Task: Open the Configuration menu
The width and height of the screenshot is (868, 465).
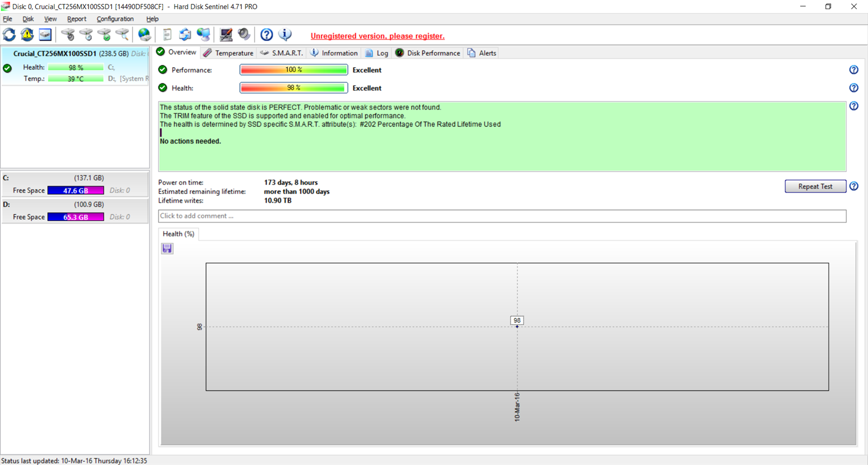Action: (115, 19)
